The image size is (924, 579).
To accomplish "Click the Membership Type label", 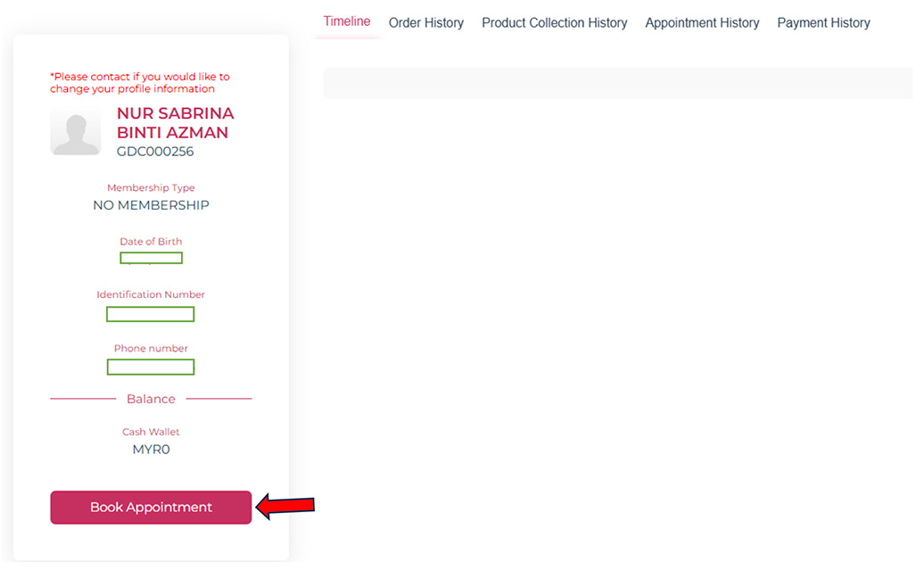I will 151,188.
